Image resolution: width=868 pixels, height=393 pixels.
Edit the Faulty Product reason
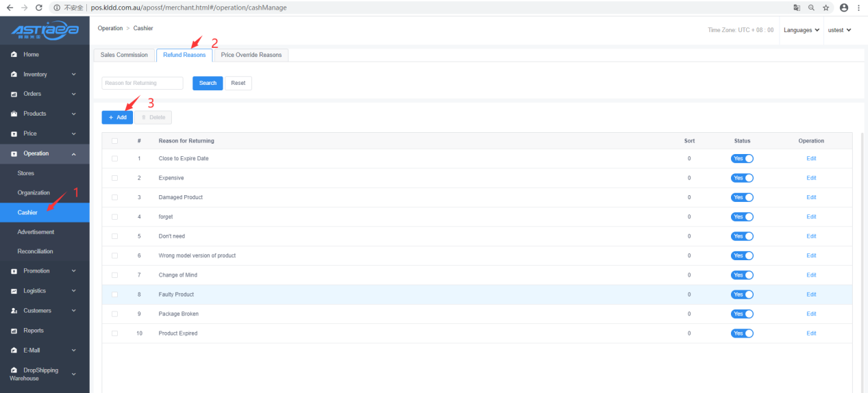[x=811, y=294]
